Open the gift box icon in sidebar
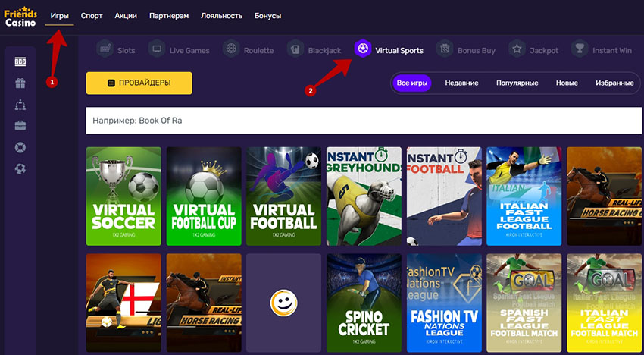 tap(20, 83)
